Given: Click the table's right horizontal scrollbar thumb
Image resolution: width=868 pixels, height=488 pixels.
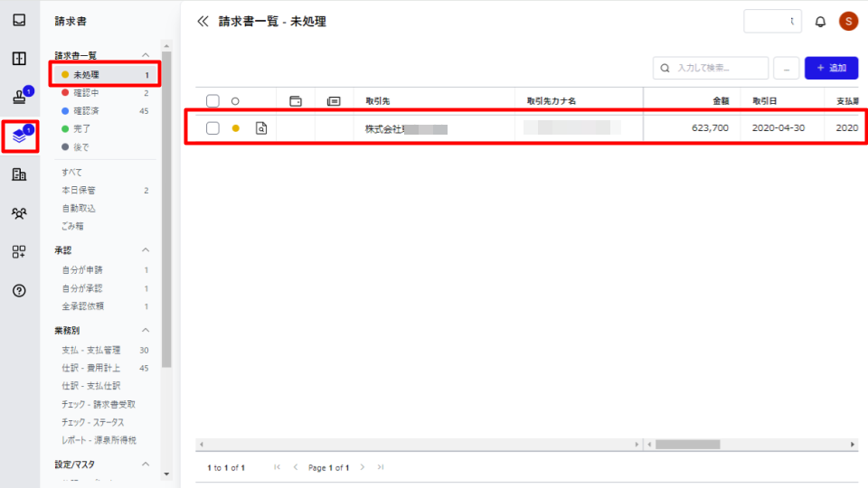Looking at the screenshot, I should (x=687, y=445).
